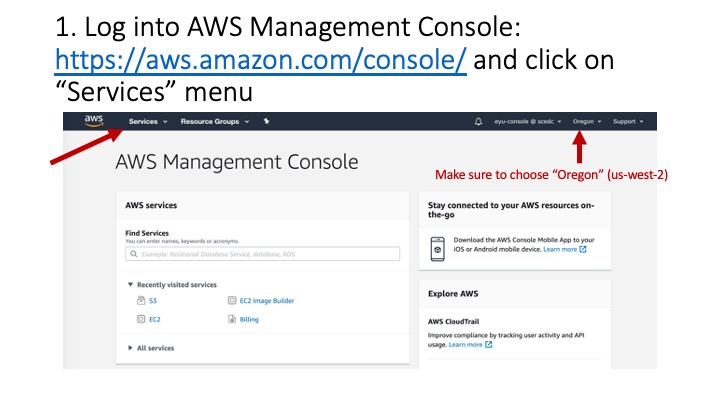This screenshot has width=720, height=405.
Task: Open the Support dropdown menu
Action: pyautogui.click(x=627, y=121)
